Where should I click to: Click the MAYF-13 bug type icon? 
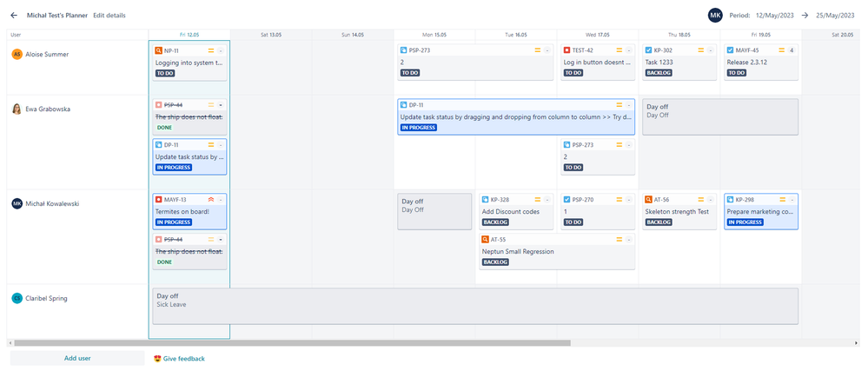pos(159,199)
